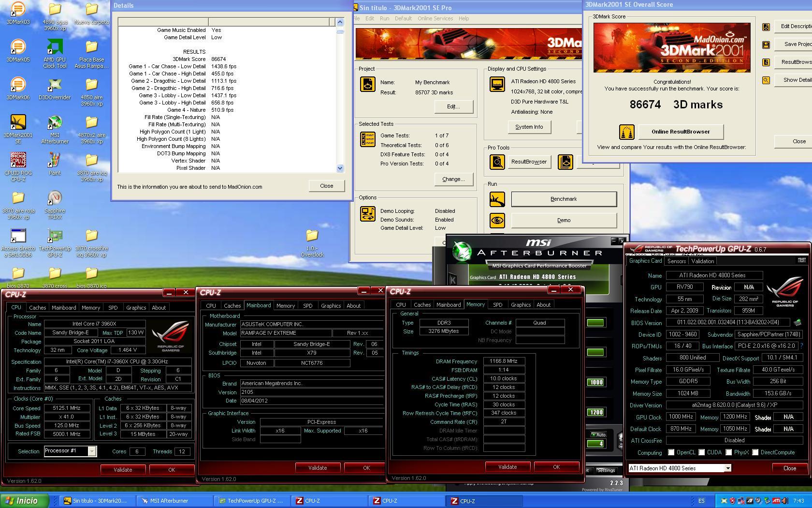The image size is (812, 508).
Task: Click GPU-Z screenshot camera icon
Action: point(801,260)
